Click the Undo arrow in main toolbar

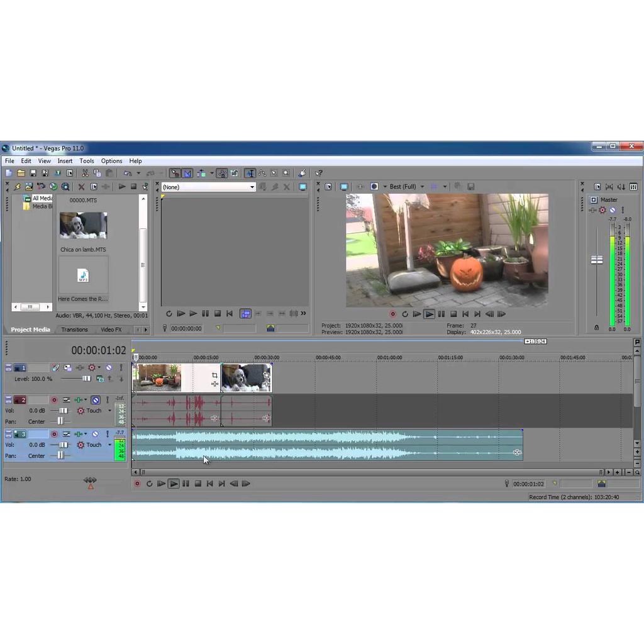(x=128, y=174)
